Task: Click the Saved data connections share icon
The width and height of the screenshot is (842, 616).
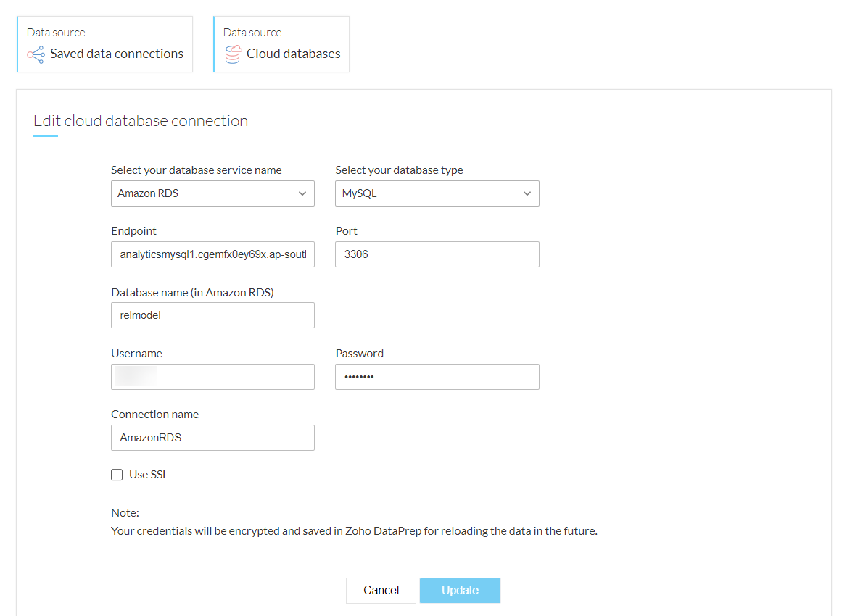Action: [x=36, y=54]
